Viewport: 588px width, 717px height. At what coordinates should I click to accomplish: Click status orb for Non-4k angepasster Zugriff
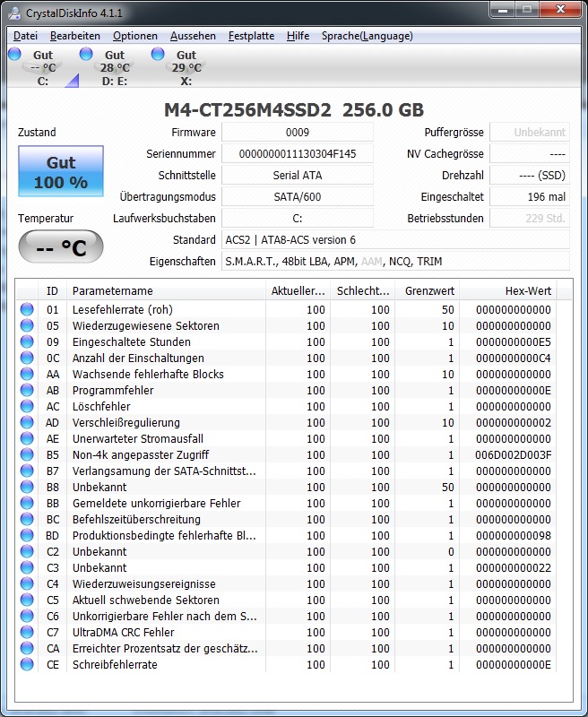(27, 454)
